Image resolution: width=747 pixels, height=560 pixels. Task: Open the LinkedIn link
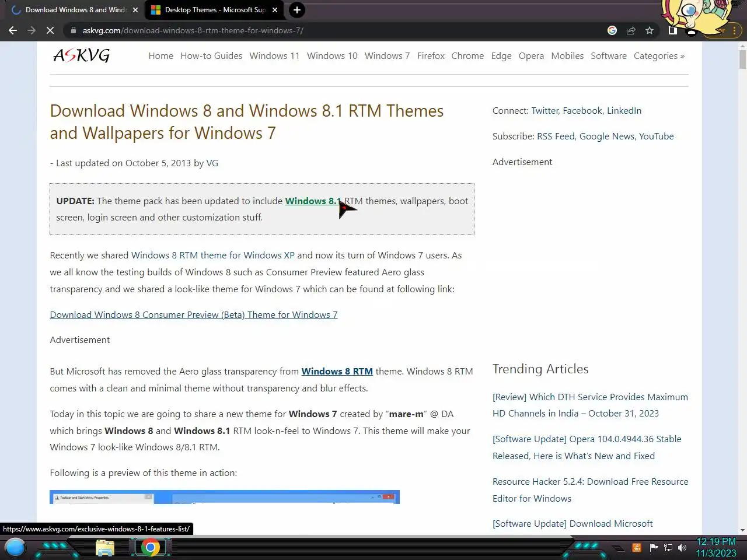(624, 111)
